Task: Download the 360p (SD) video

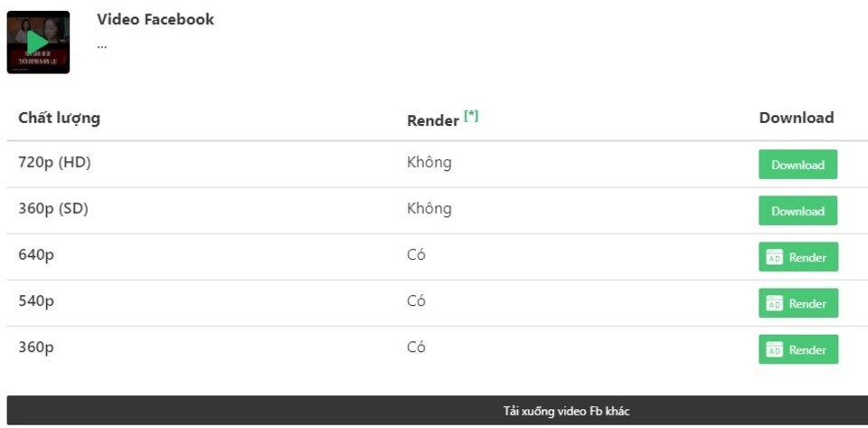Action: (797, 211)
